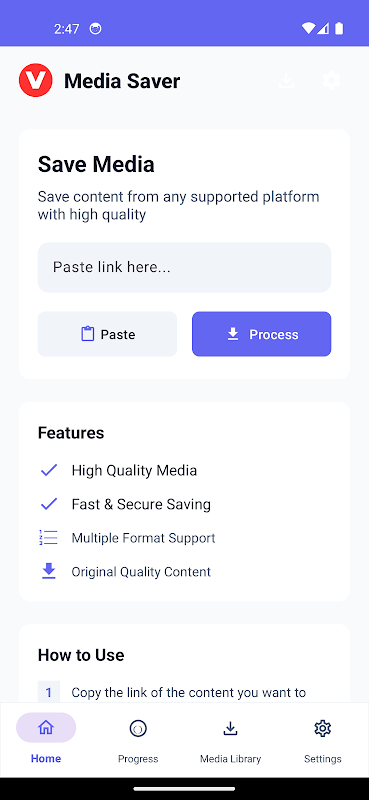Click the Paste button
369x800 pixels.
(x=107, y=334)
